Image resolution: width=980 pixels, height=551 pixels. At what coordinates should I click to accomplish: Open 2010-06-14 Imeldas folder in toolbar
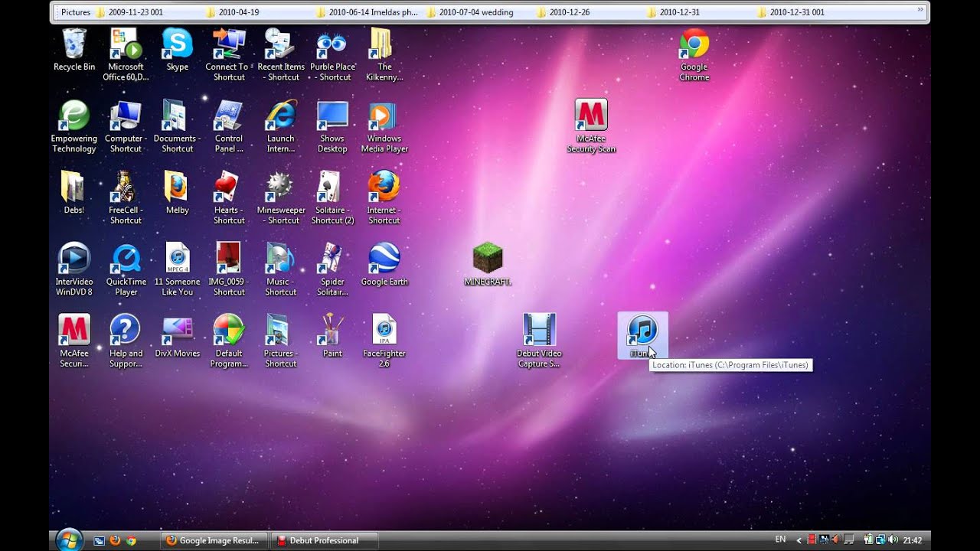click(x=367, y=12)
